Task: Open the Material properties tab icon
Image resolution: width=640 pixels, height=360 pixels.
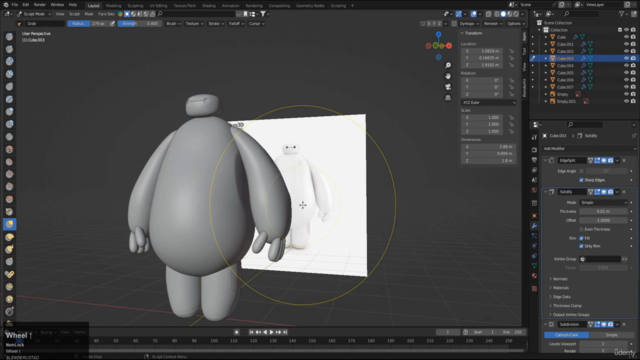Action: click(x=534, y=276)
